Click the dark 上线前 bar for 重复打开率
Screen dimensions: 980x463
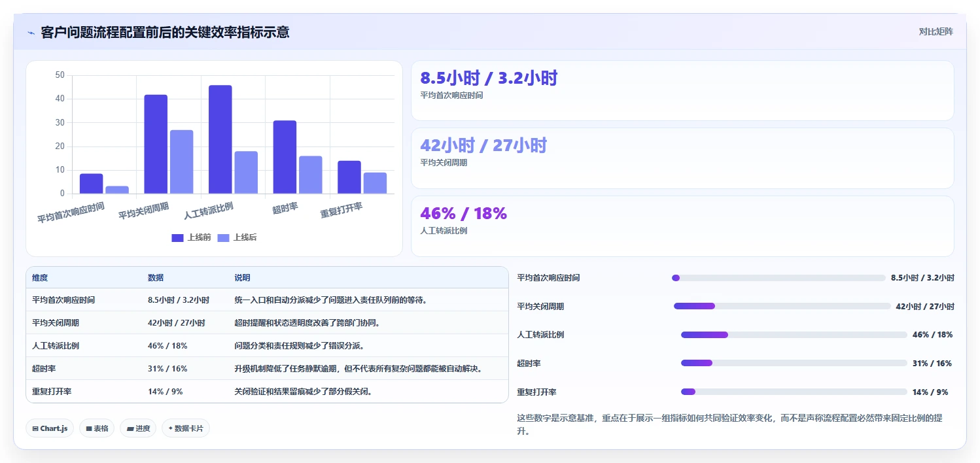pyautogui.click(x=349, y=177)
